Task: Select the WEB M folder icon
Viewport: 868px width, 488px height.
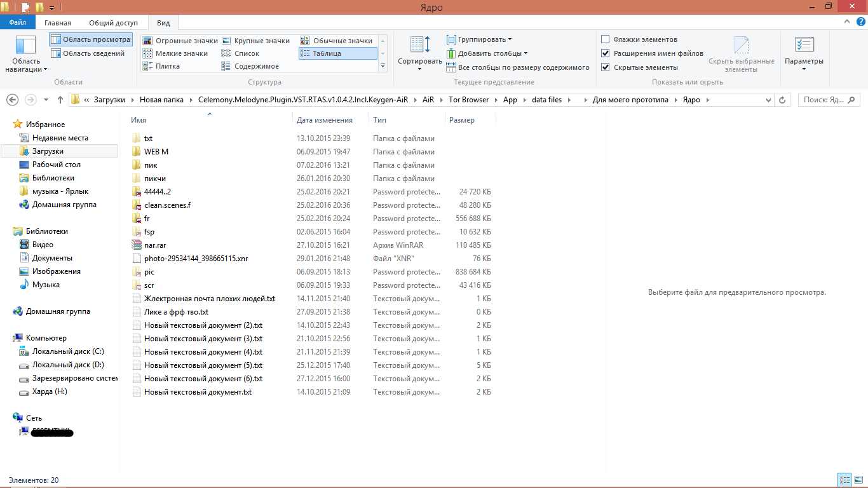Action: (136, 152)
